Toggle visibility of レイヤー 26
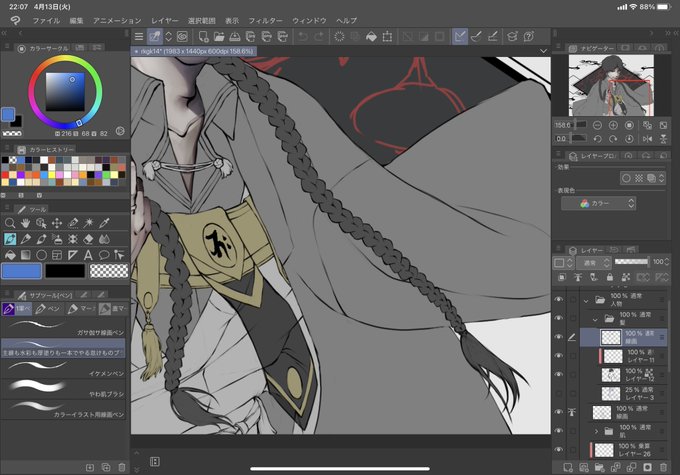Screen dimensions: 680x475 [559, 449]
